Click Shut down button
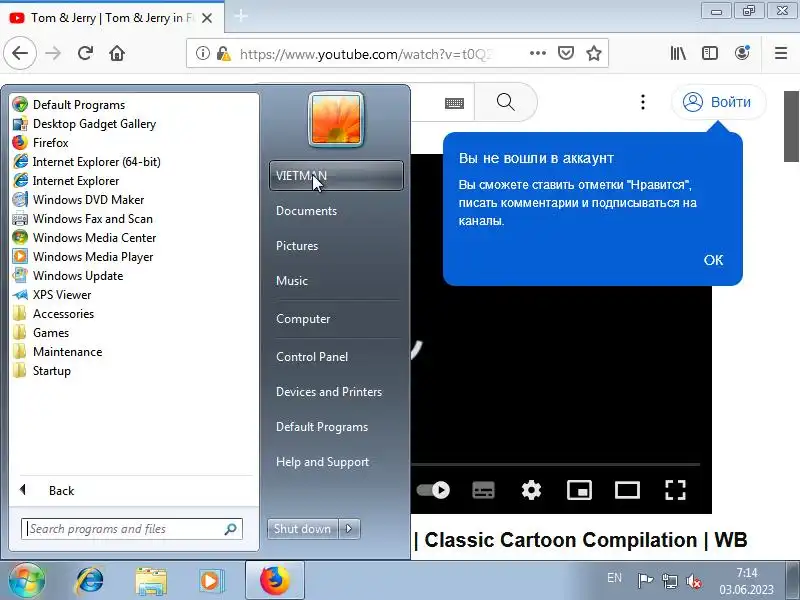Viewport: 800px width, 600px height. pyautogui.click(x=303, y=529)
